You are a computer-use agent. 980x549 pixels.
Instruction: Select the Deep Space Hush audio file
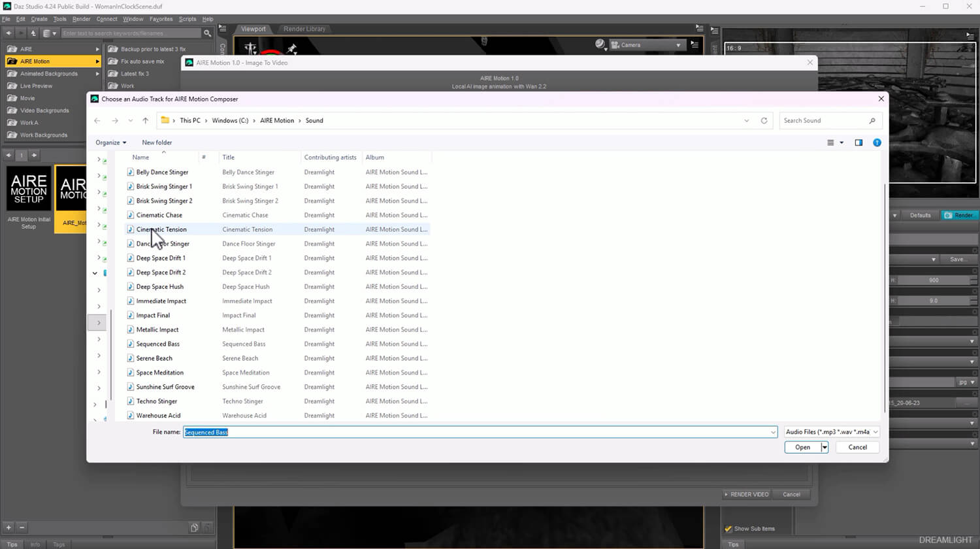pos(160,287)
